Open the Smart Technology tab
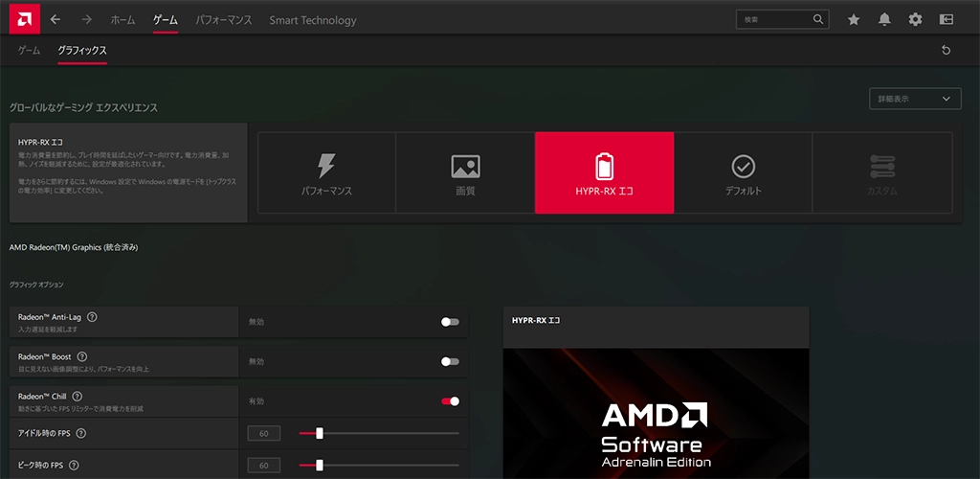The height and width of the screenshot is (479, 980). 313,20
